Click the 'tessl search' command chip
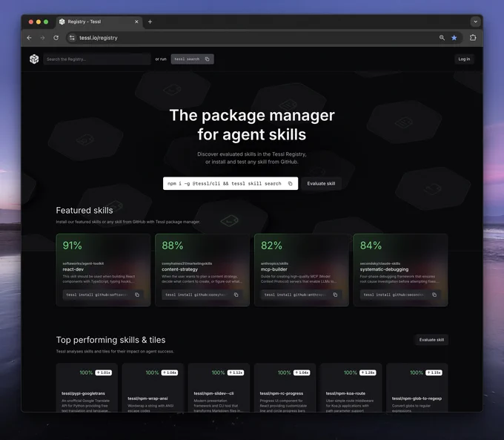Image resolution: width=504 pixels, height=440 pixels. click(192, 59)
